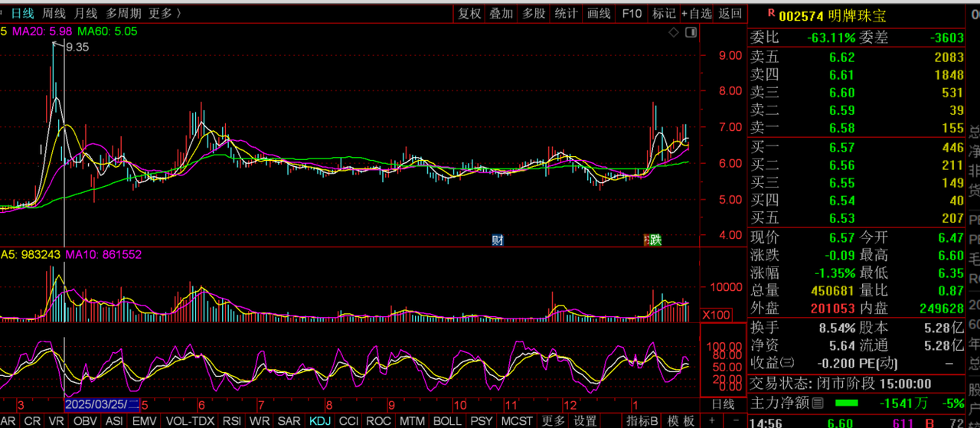980x428 pixels.
Task: Enable the BOLL indicator
Action: (447, 421)
